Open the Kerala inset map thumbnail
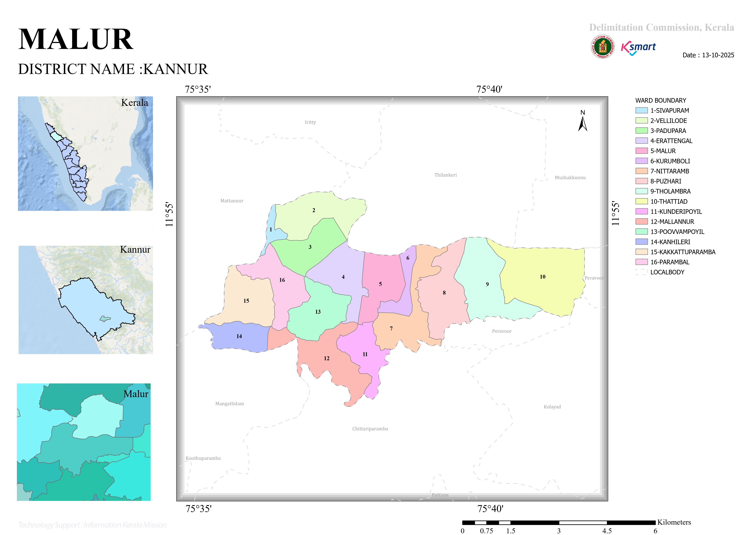This screenshot has width=756, height=535. click(x=85, y=154)
